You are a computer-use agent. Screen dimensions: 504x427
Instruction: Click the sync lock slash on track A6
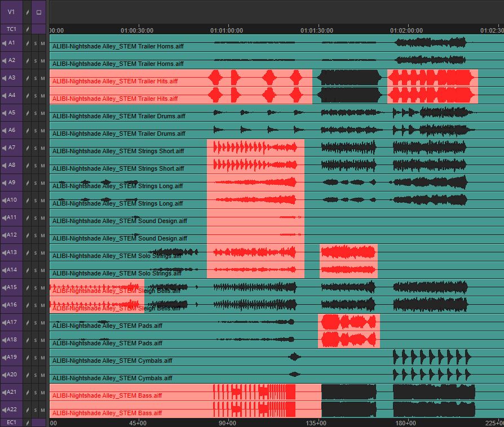(x=27, y=131)
